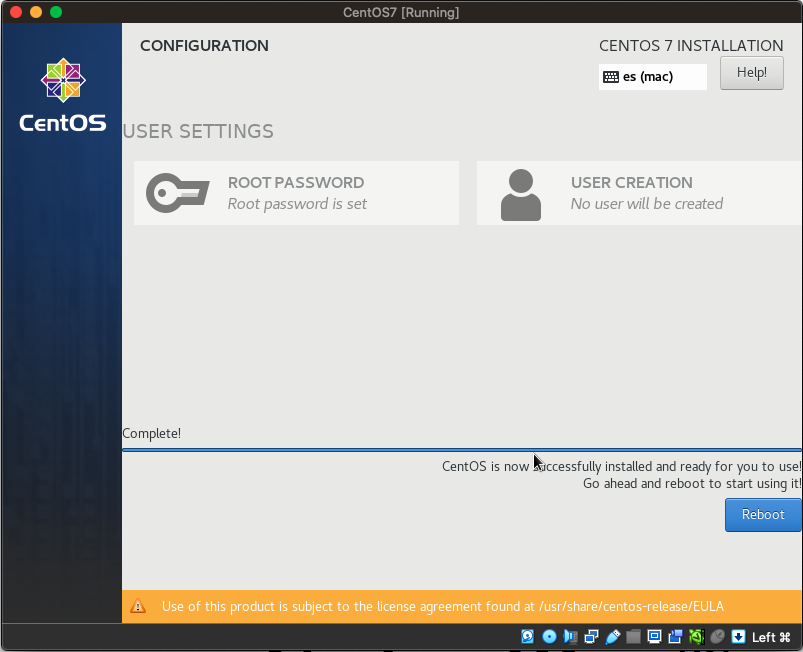Click the network adapters icon in status bar
Image resolution: width=803 pixels, height=652 pixels.
(x=591, y=637)
